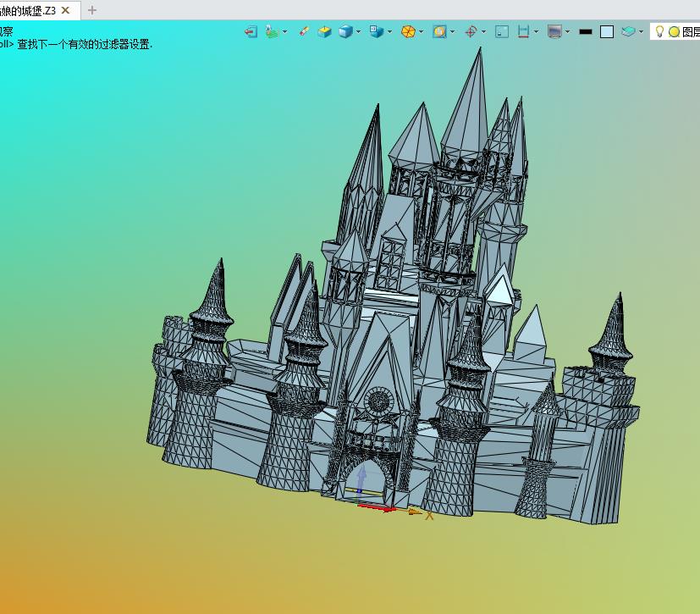Click the filter settings icon with green layers
700x614 pixels.
272,31
